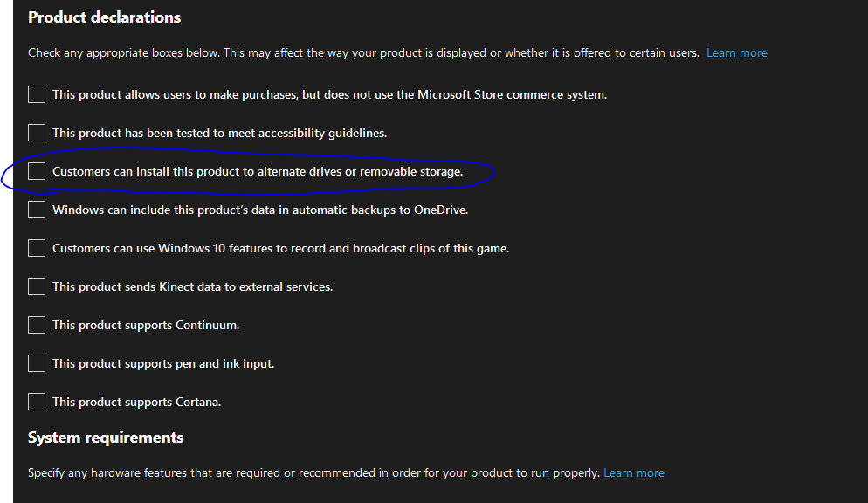Open the Learn more link under System requirements
The image size is (868, 503).
[x=634, y=472]
